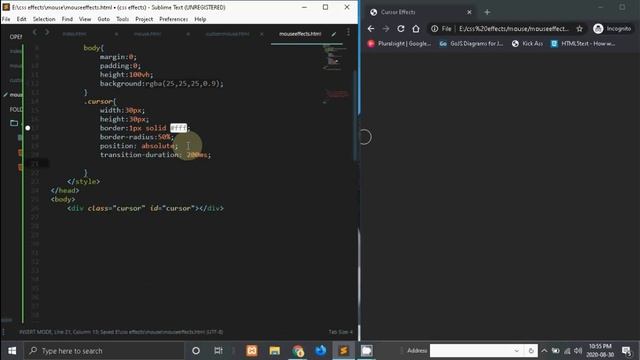The width and height of the screenshot is (640, 360).
Task: Click the Type here to search box
Action: click(104, 351)
